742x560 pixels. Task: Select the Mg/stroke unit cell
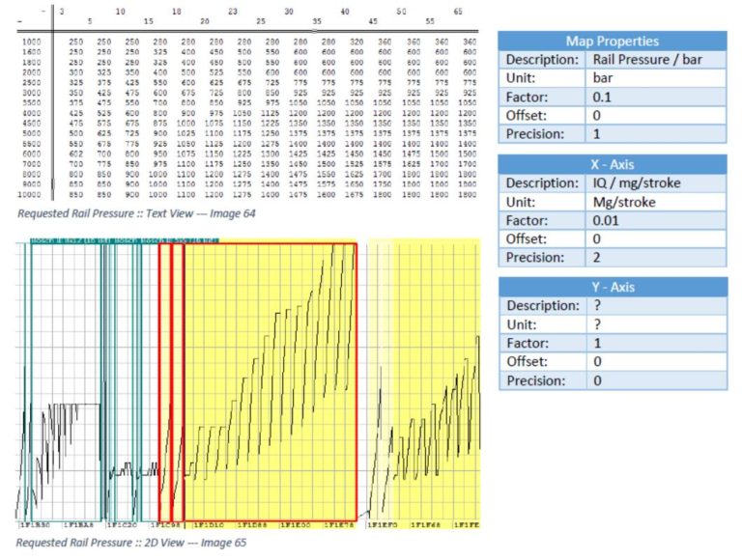tap(656, 202)
